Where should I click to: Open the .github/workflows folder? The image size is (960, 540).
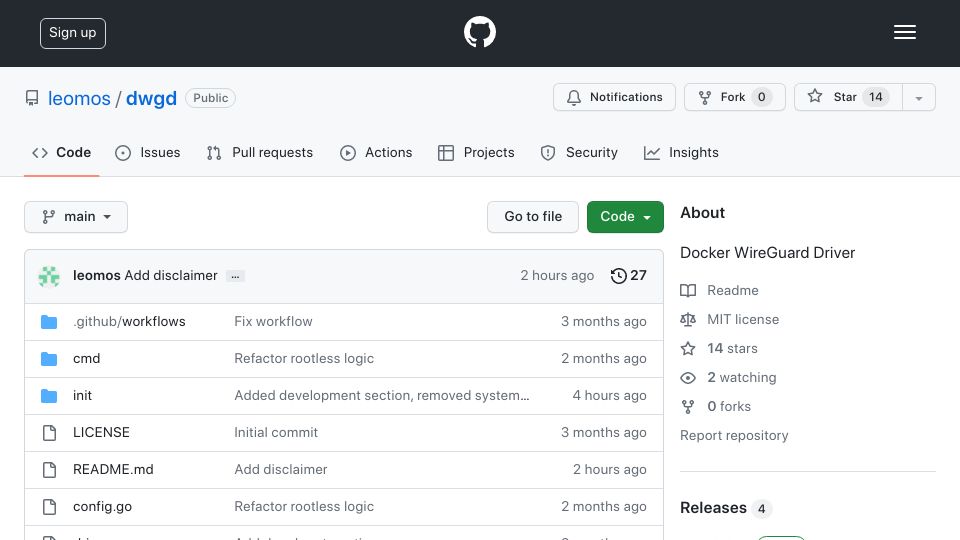click(129, 321)
